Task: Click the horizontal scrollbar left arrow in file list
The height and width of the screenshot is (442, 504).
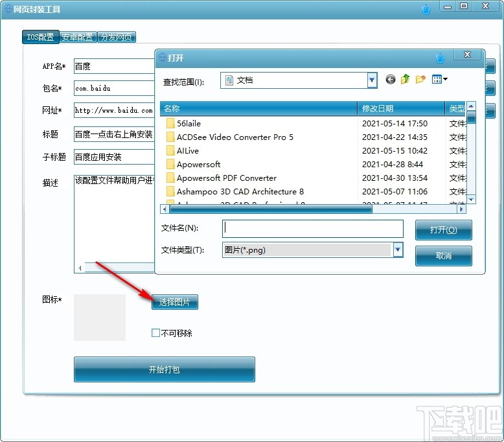Action: (x=165, y=209)
